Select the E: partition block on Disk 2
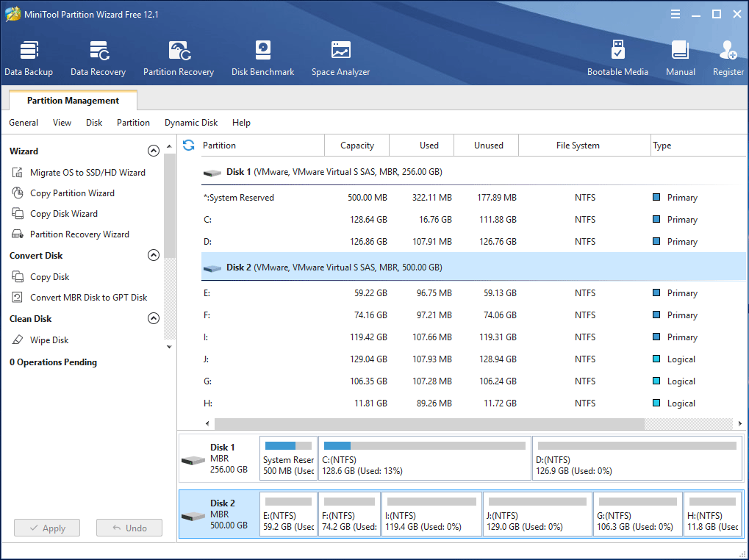The height and width of the screenshot is (560, 749). click(288, 514)
